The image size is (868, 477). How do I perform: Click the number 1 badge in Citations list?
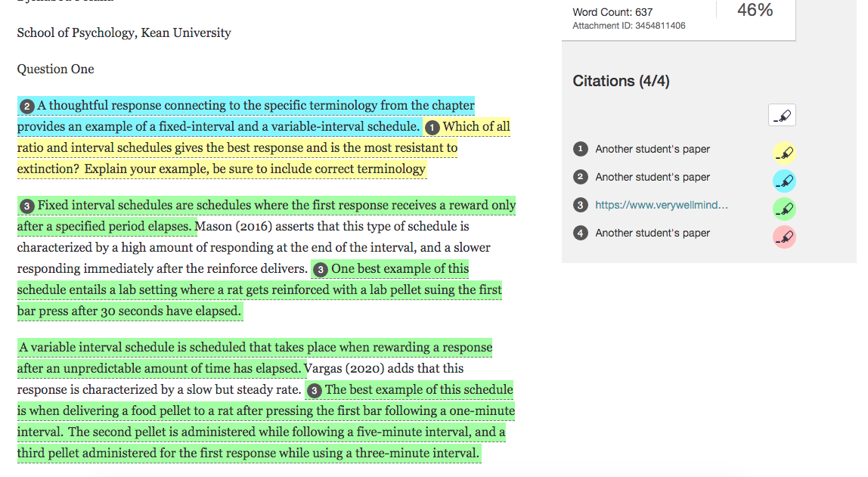[x=580, y=149]
